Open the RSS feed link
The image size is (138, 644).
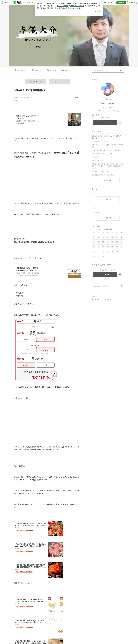click(x=95, y=296)
